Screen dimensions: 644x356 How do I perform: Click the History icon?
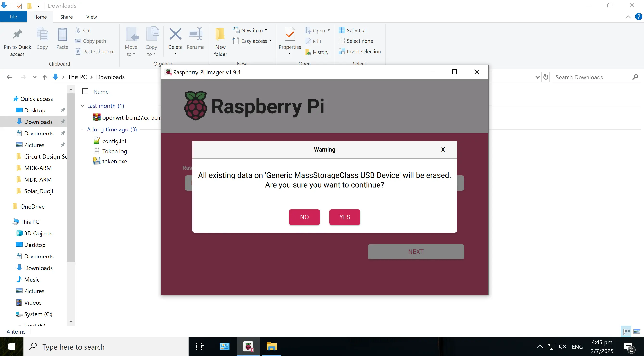tap(308, 52)
